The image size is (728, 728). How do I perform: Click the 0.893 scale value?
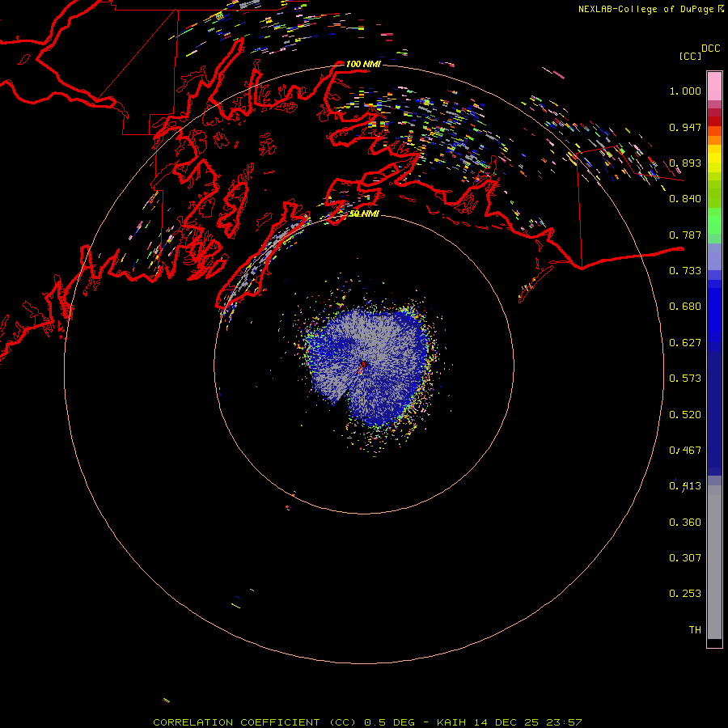685,163
